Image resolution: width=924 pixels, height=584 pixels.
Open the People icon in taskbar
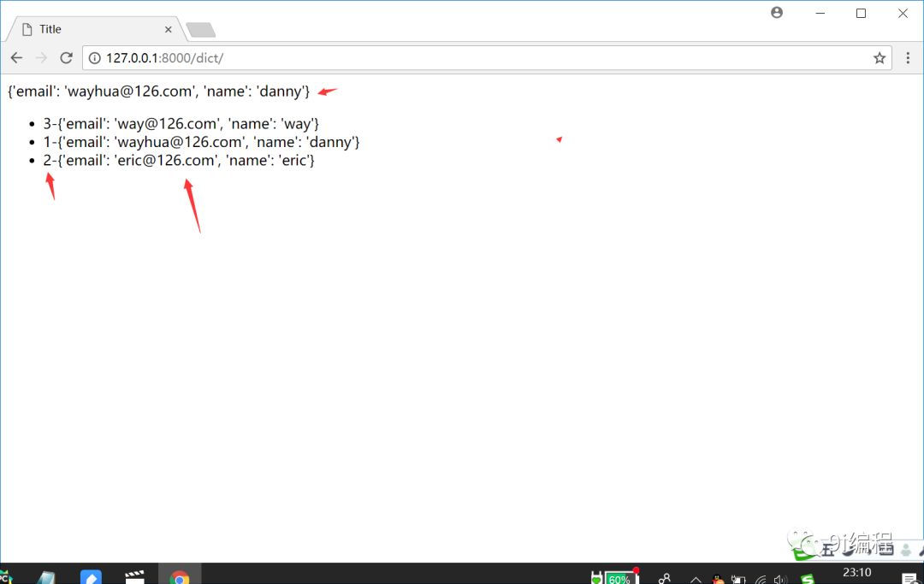(x=665, y=579)
